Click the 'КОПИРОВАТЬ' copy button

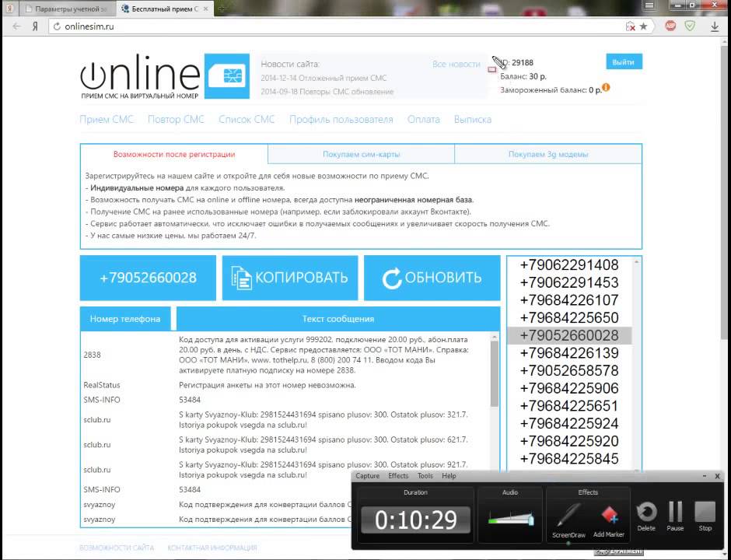point(290,278)
